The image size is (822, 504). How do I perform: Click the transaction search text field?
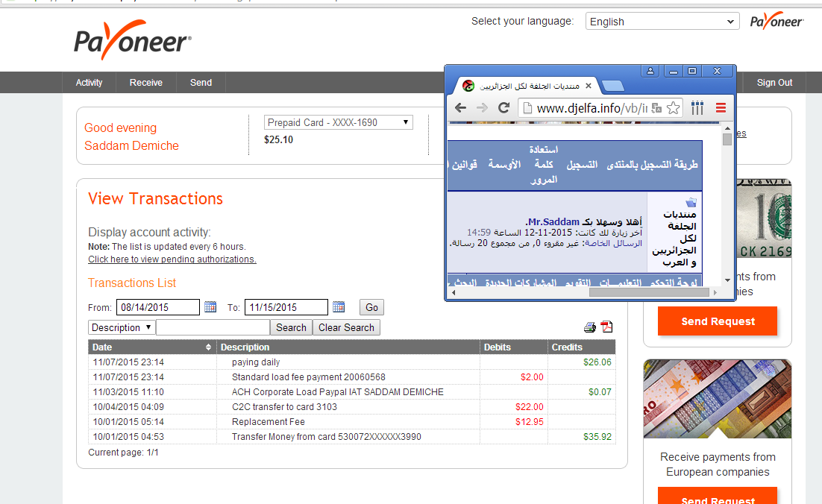coord(213,327)
